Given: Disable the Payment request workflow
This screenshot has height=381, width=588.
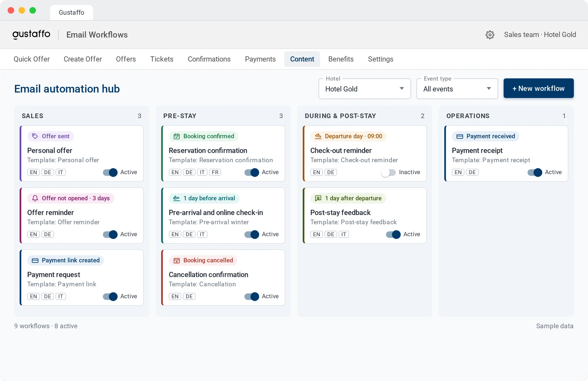Looking at the screenshot, I should (110, 296).
